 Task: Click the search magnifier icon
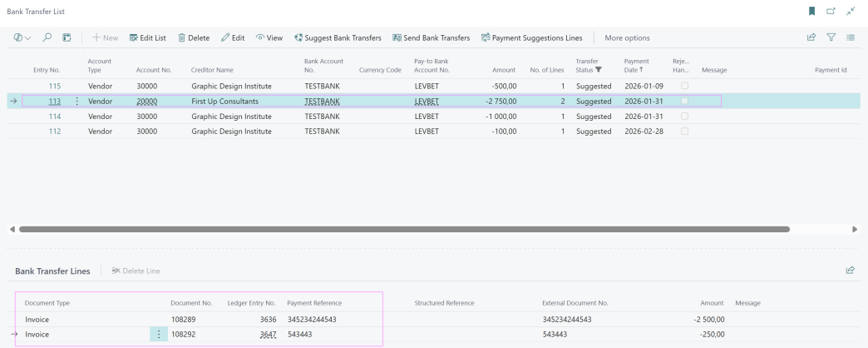47,37
